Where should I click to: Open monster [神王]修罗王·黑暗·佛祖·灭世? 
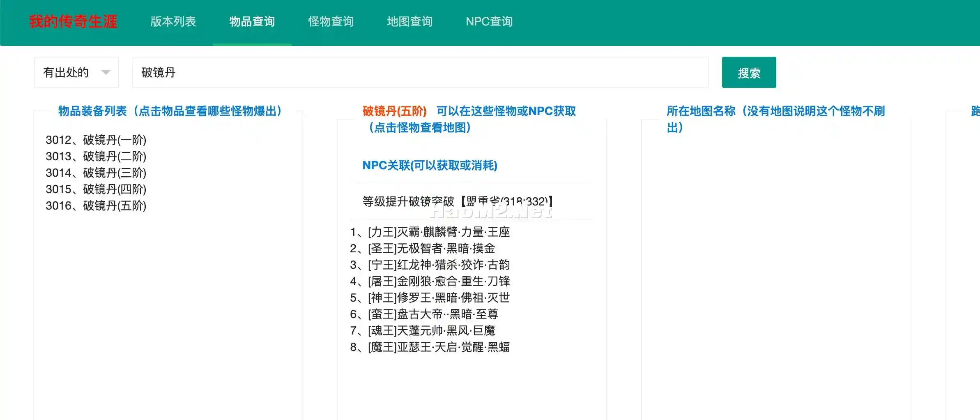tap(430, 298)
